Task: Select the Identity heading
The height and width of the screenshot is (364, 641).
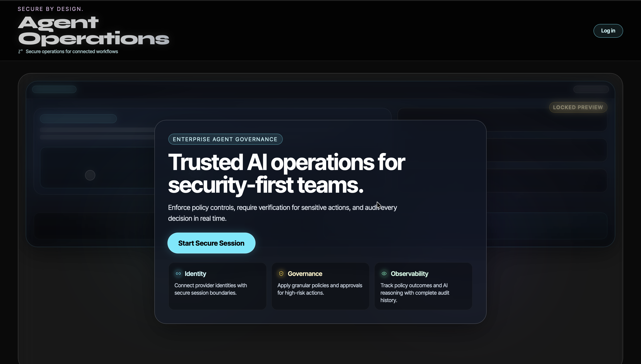Action: coord(195,274)
